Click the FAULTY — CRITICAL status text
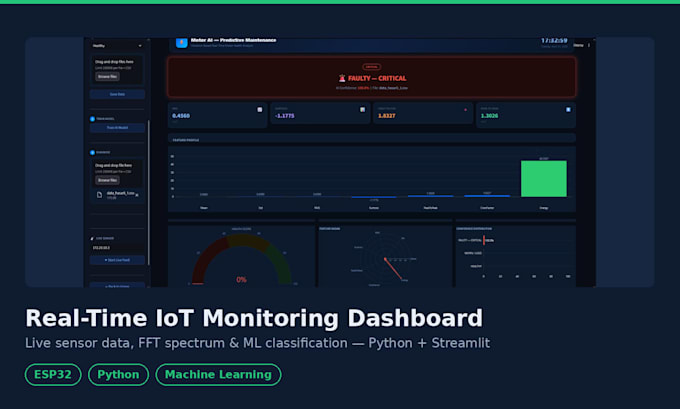This screenshot has height=409, width=680. point(377,79)
